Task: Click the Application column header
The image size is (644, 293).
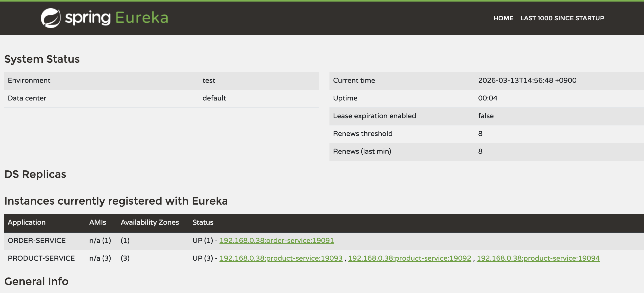Action: coord(27,222)
